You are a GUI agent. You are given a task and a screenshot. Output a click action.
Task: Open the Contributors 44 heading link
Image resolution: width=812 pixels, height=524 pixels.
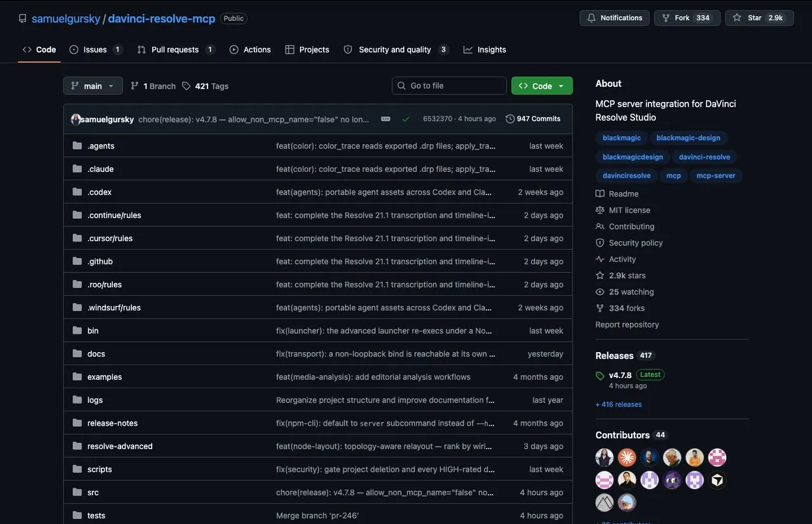coord(631,435)
